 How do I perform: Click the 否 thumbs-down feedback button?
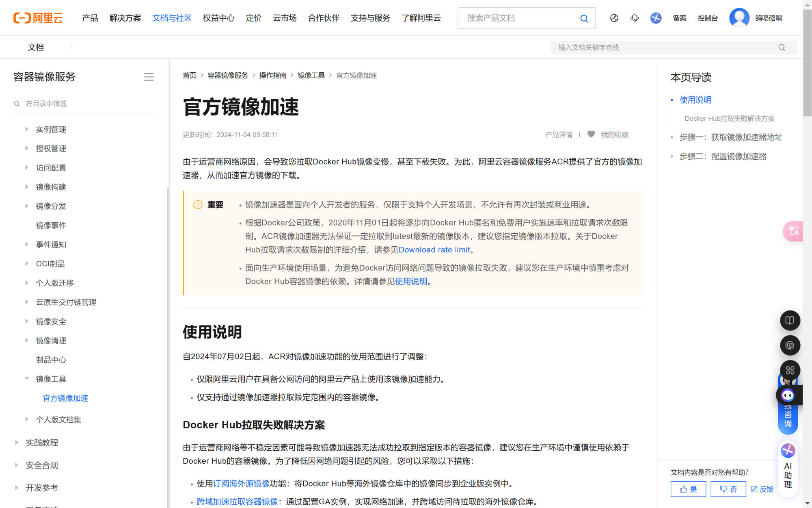coord(728,489)
